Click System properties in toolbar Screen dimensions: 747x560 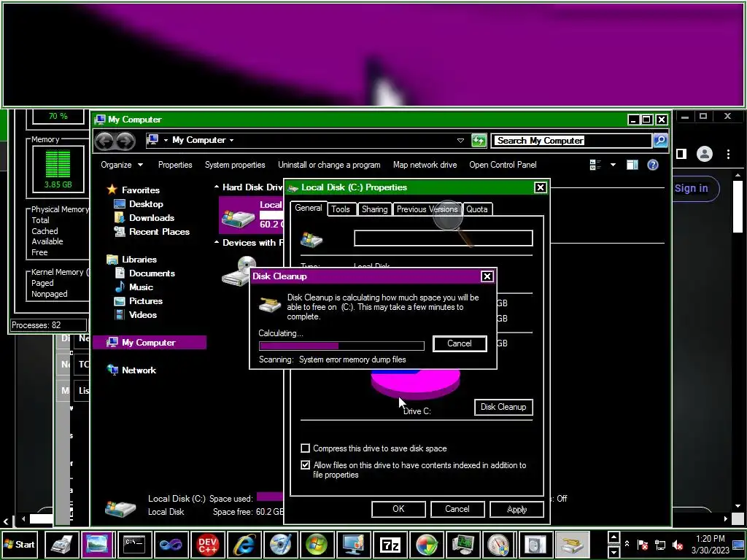[235, 165]
